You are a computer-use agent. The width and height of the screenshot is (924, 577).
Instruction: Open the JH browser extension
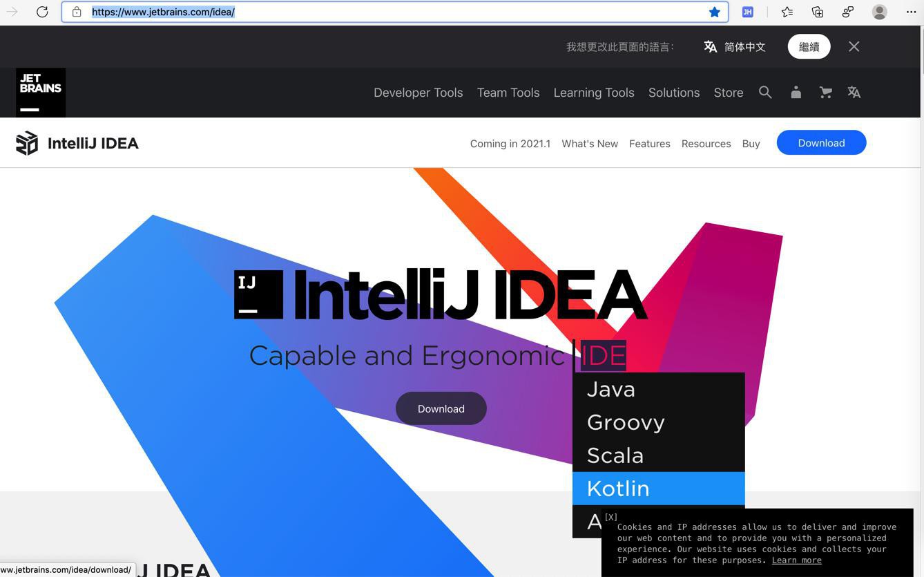click(x=748, y=12)
